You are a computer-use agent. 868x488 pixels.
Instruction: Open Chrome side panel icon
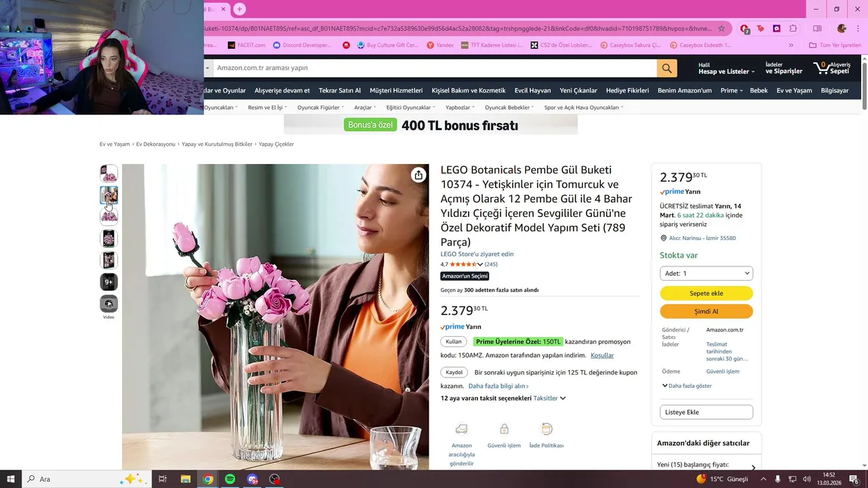point(817,28)
